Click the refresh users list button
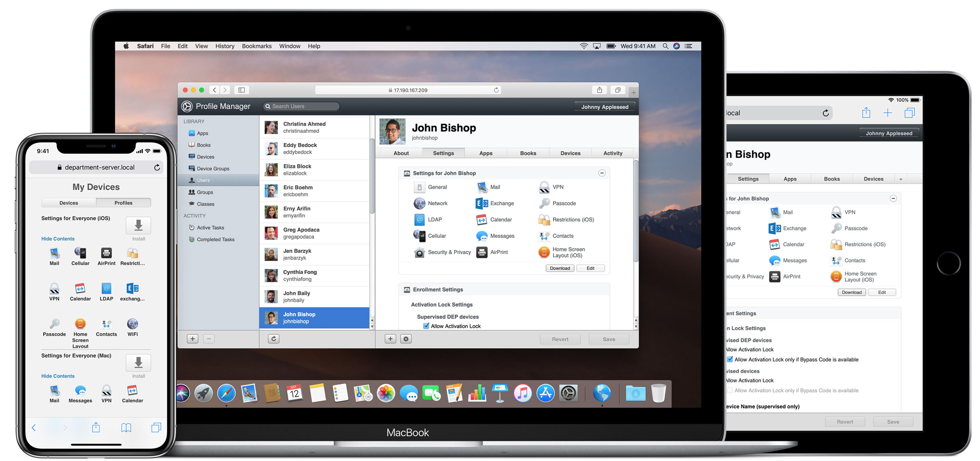Viewport: 980px width, 461px height. coord(274,339)
